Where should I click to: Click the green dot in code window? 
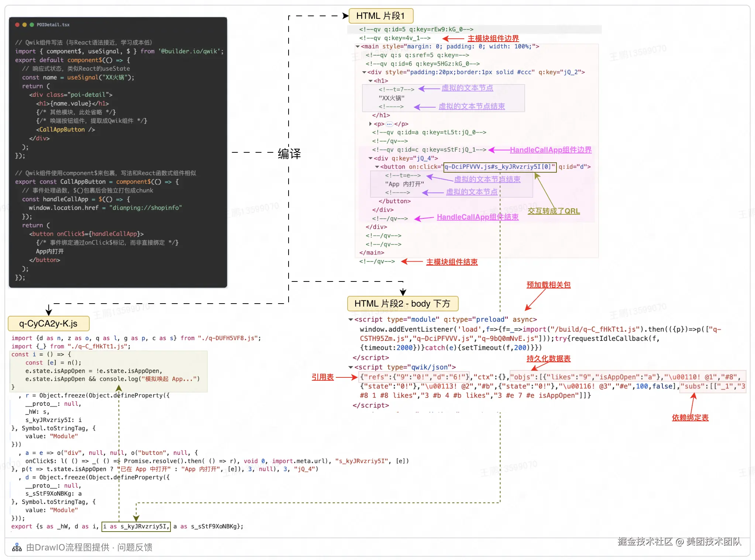point(32,25)
